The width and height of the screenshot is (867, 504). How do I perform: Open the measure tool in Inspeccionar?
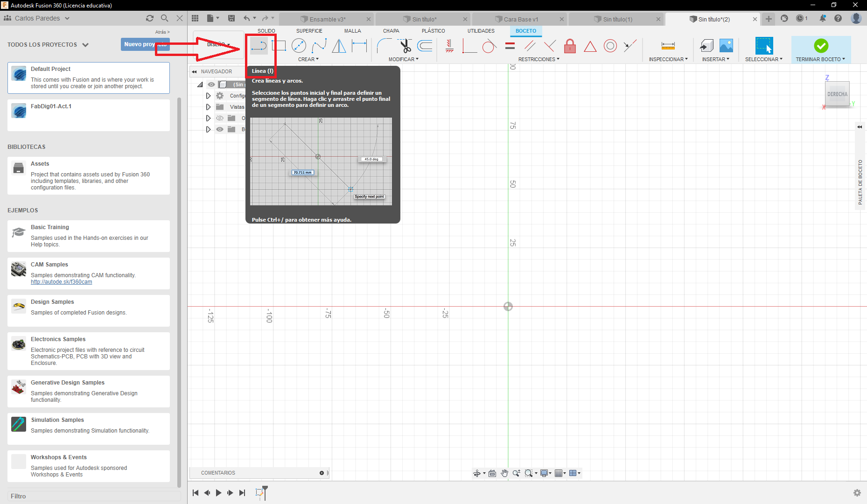[668, 46]
